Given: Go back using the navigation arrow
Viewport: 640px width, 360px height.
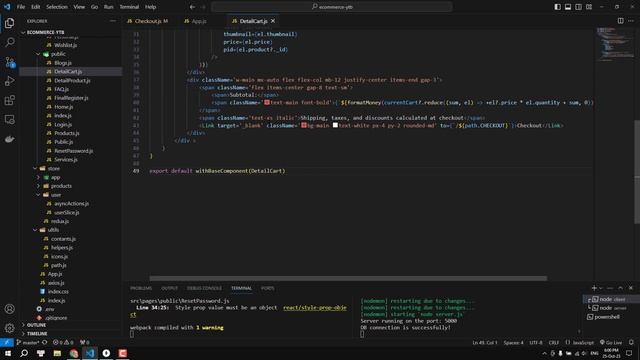Looking at the screenshot, I should pos(192,7).
